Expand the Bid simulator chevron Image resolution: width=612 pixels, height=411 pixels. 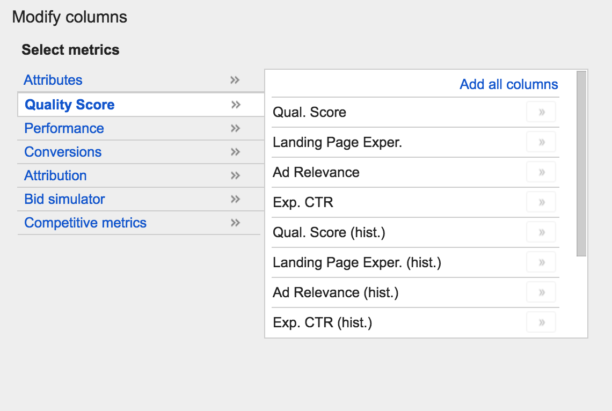235,199
